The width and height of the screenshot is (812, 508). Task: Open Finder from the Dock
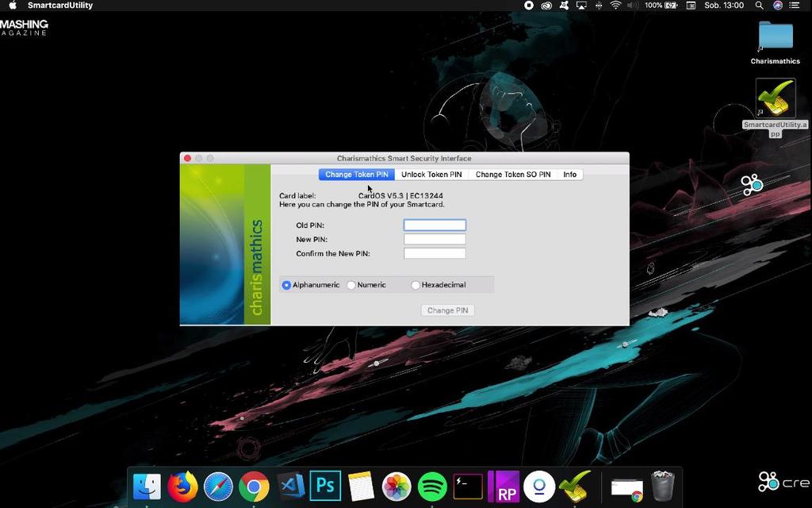pyautogui.click(x=147, y=487)
